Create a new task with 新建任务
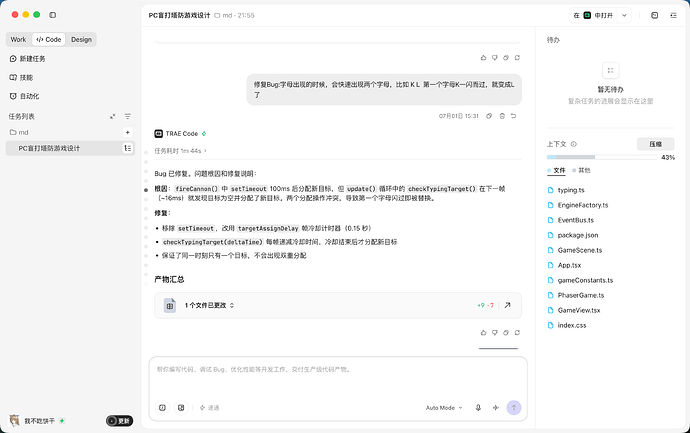This screenshot has width=690, height=433. point(27,59)
